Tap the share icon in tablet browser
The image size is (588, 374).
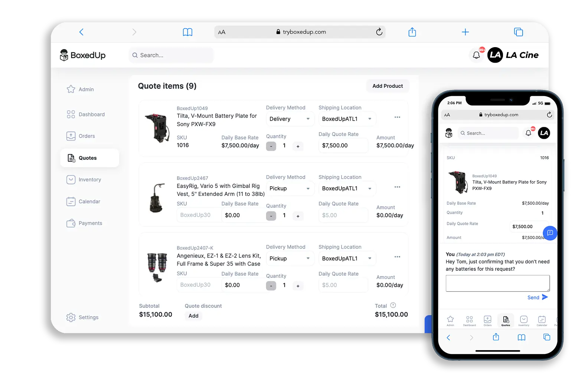point(412,32)
